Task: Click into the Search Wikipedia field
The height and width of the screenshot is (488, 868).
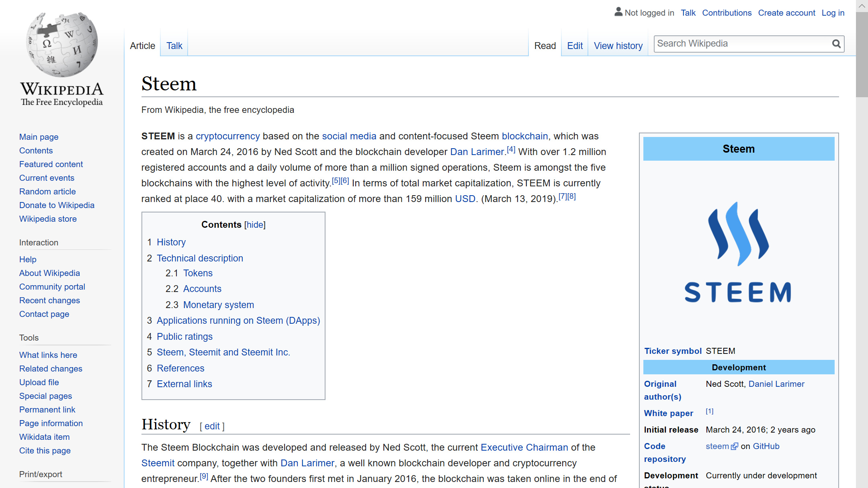Action: (743, 44)
